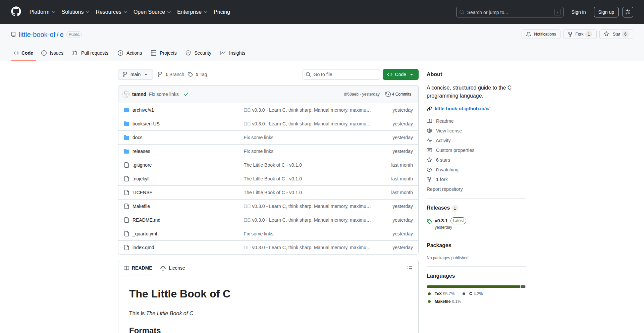Open the 4 Commits history
The image size is (644, 333).
(398, 94)
